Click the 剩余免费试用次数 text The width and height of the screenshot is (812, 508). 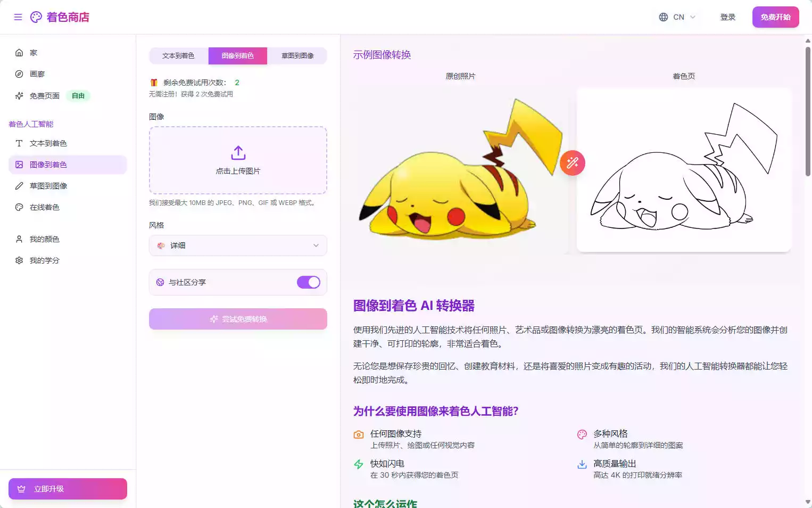(x=195, y=83)
